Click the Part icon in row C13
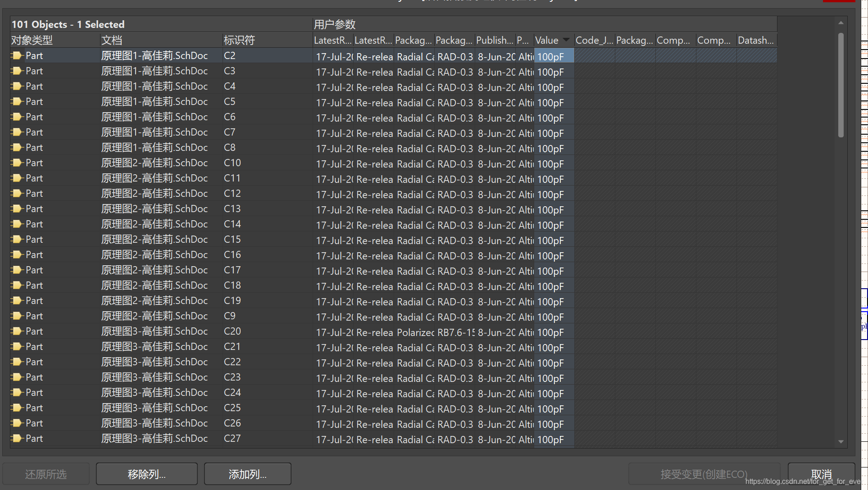868x490 pixels. (x=17, y=209)
